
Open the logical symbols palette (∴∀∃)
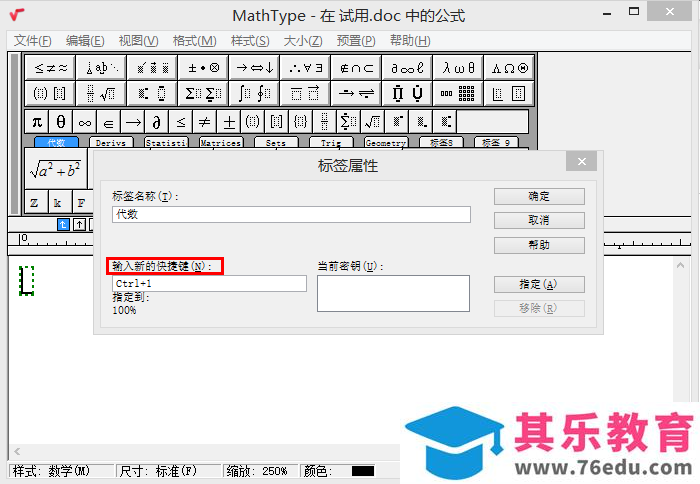click(x=305, y=68)
